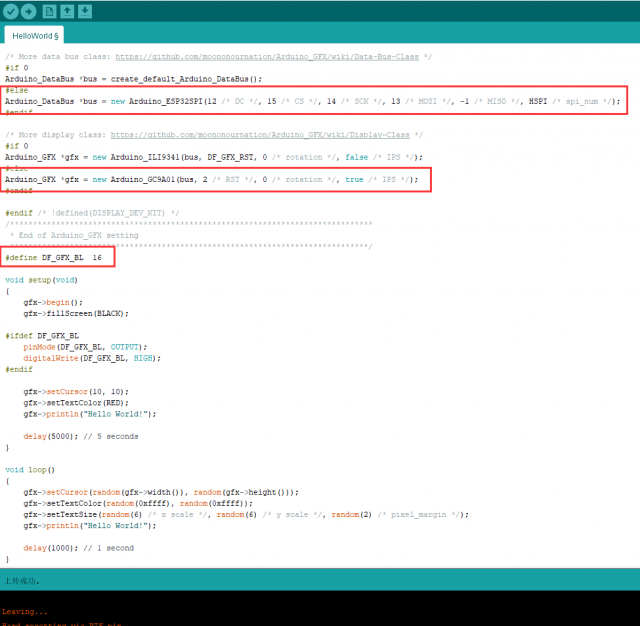
Task: Click the Verify sketch checkmark icon
Action: pos(10,11)
